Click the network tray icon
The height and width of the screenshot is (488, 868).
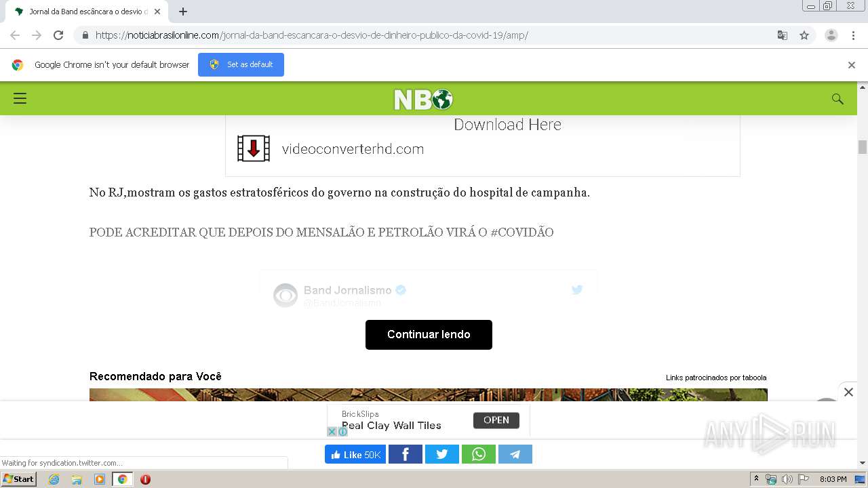[771, 479]
